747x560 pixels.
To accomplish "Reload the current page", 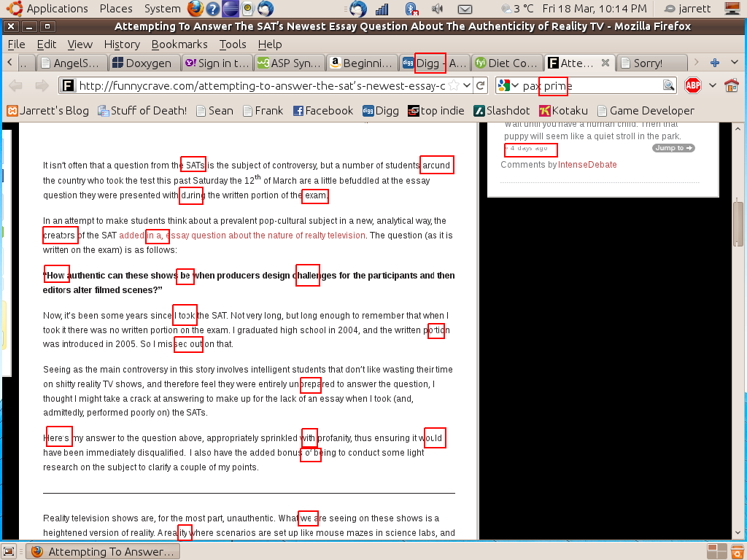I will click(x=480, y=85).
